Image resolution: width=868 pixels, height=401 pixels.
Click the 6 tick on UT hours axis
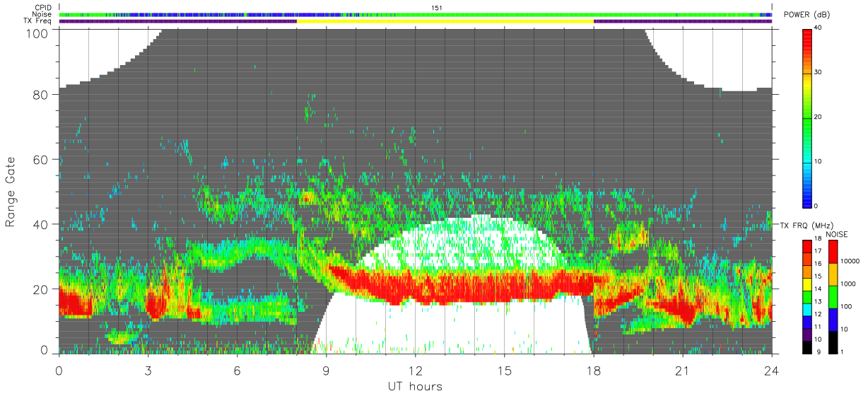[237, 370]
